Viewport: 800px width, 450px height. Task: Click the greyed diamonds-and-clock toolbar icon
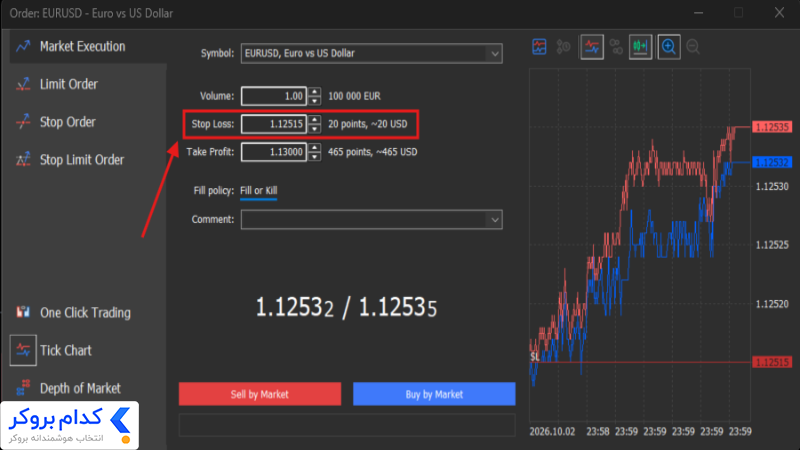(563, 47)
